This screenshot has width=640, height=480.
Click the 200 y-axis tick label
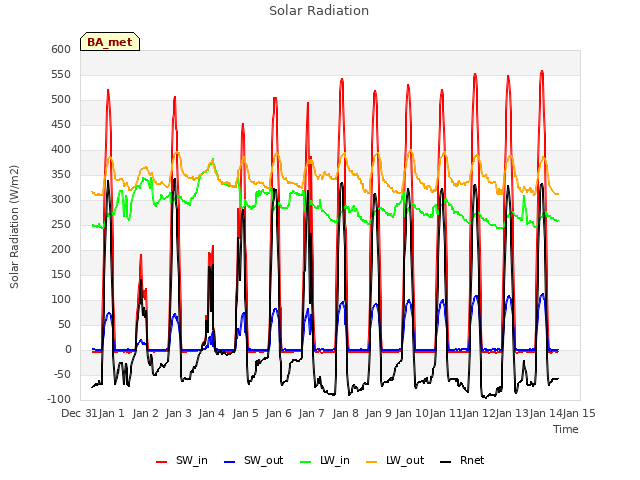click(61, 249)
